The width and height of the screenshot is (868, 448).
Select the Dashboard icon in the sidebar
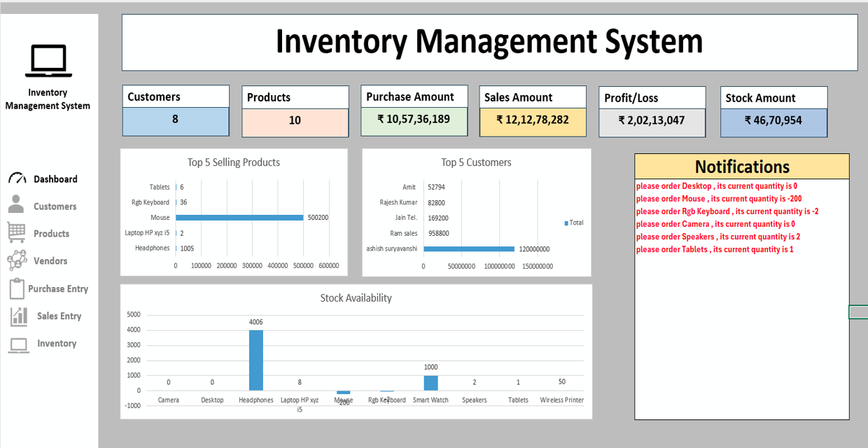(x=17, y=178)
